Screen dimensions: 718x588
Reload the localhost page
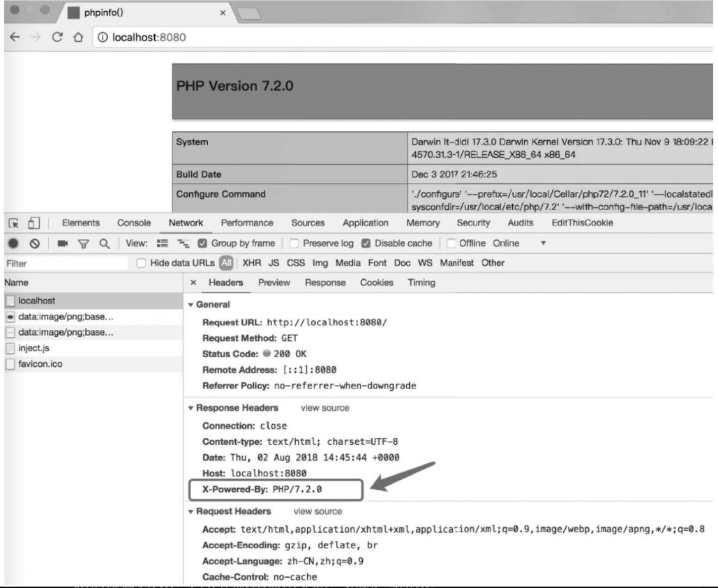[x=57, y=37]
